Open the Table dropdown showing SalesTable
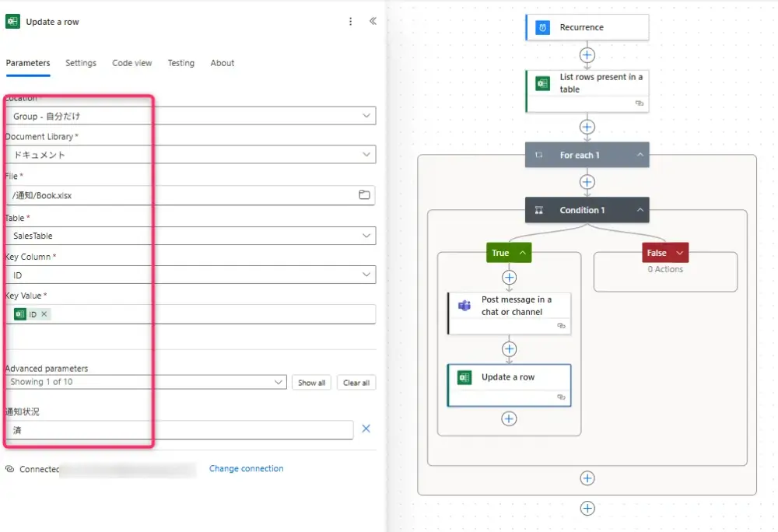This screenshot has width=778, height=532. point(366,236)
